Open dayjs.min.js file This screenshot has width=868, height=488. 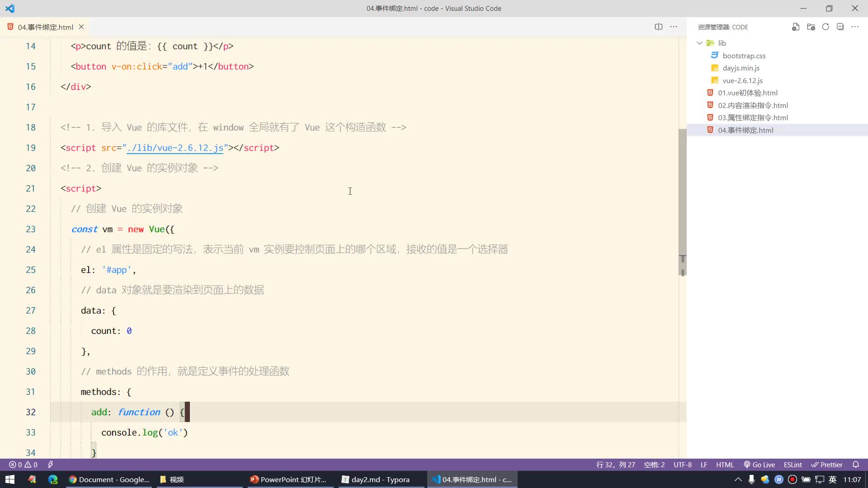(x=741, y=68)
